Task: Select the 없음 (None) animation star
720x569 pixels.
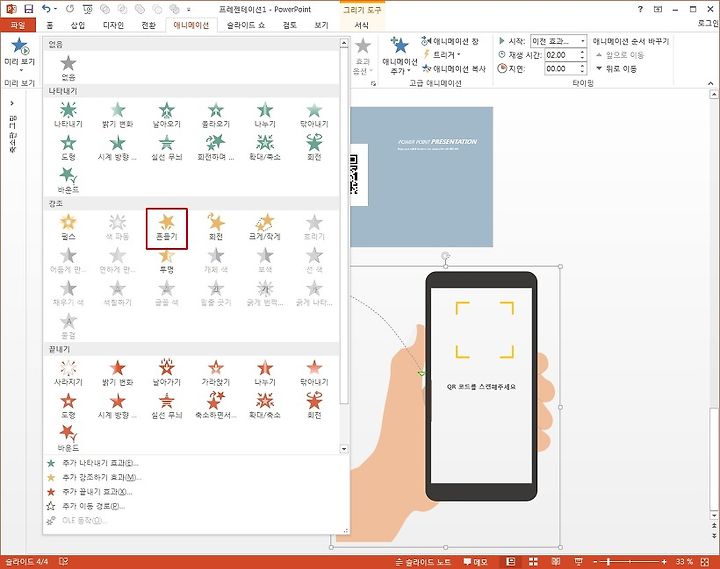Action: 68,68
